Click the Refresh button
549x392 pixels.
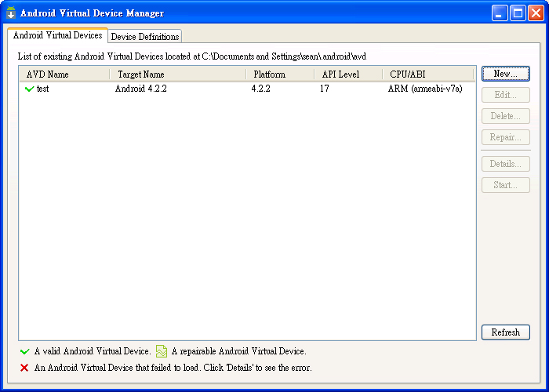[506, 332]
